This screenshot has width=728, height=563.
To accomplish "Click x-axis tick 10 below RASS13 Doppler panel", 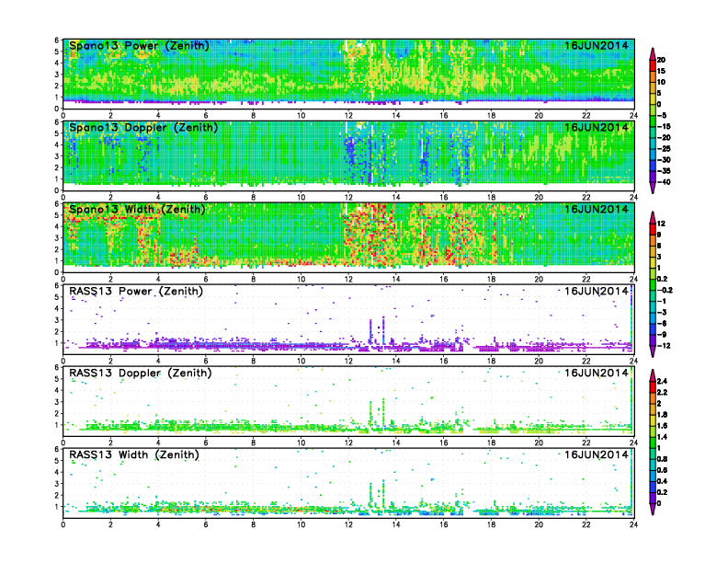I will [x=301, y=443].
